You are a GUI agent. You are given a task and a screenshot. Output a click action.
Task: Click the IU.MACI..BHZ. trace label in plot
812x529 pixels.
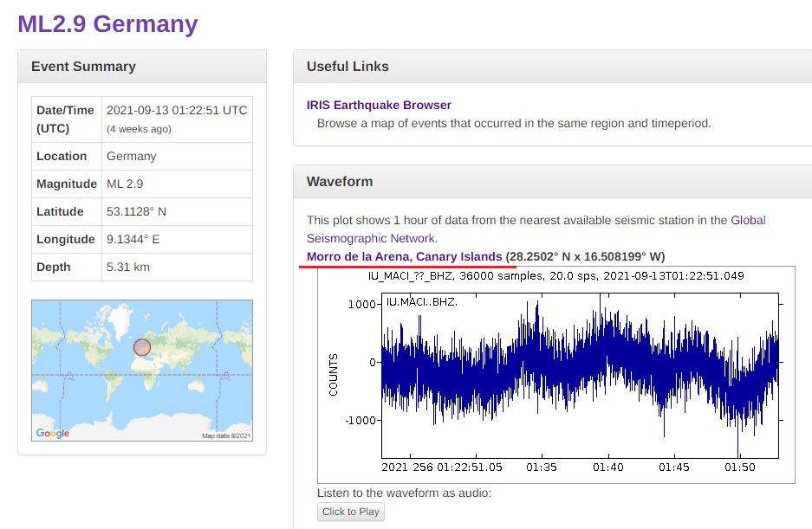click(421, 302)
